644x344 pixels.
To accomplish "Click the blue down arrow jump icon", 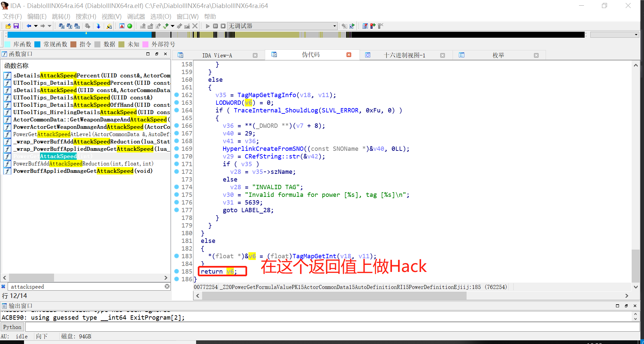I will coord(98,26).
